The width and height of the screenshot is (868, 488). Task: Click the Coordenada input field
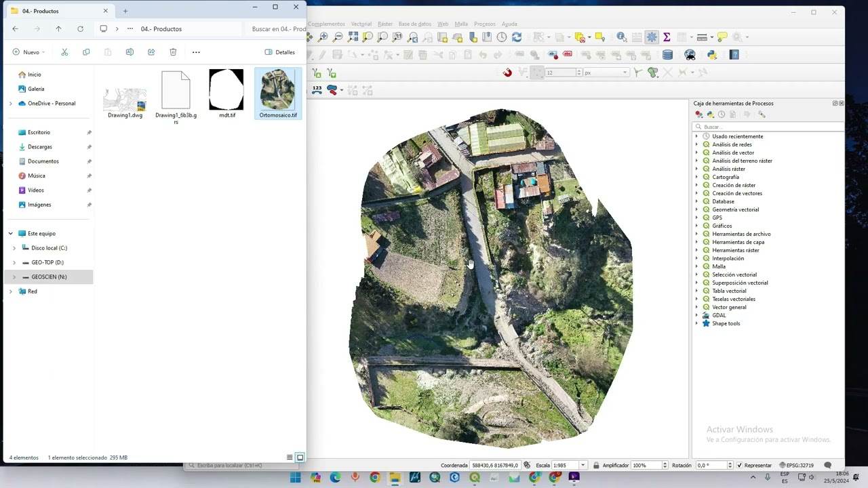(495, 466)
